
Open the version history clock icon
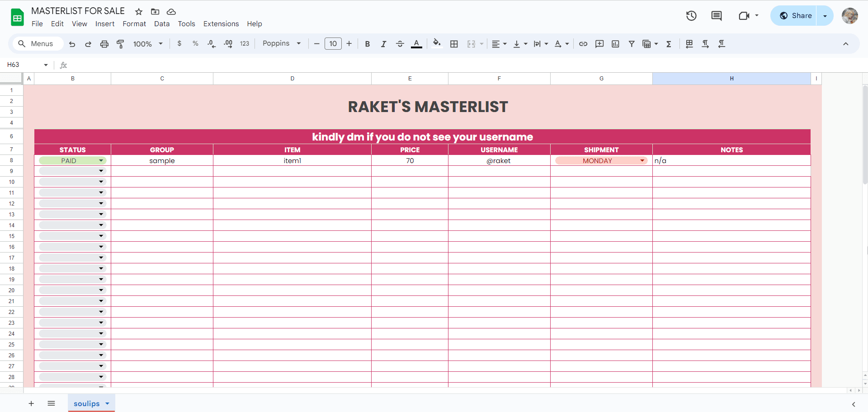coord(691,16)
